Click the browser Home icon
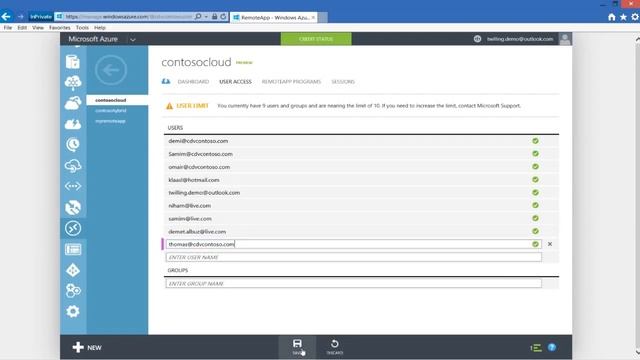Screen dimensions: 640x360 611,17
